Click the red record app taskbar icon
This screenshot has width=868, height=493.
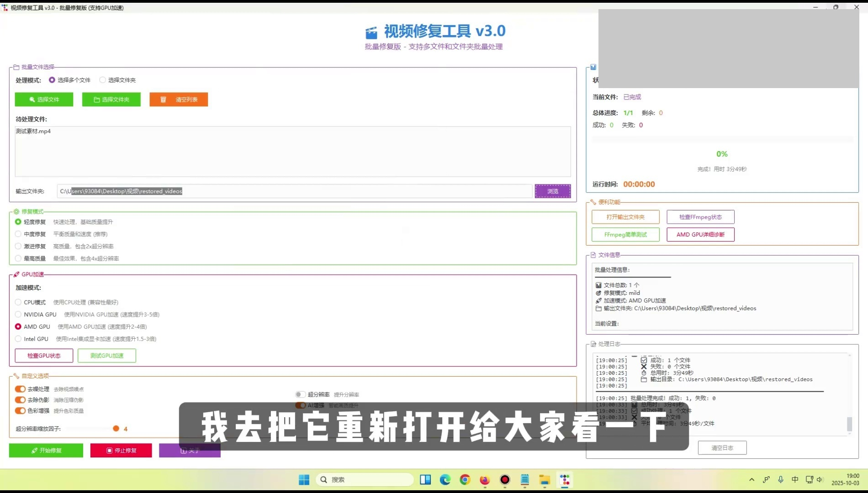505,480
